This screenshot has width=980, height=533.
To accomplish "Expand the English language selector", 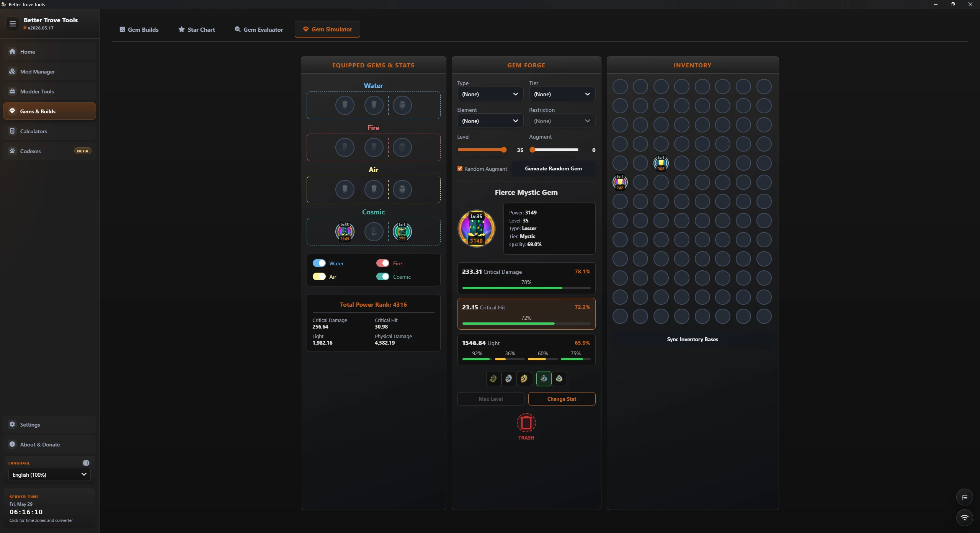I will coord(49,475).
